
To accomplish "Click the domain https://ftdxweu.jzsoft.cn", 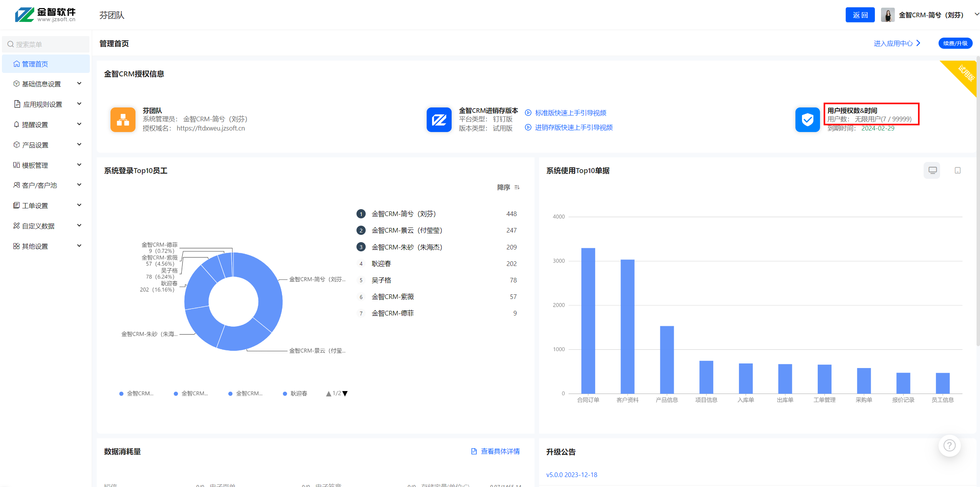I will point(211,128).
